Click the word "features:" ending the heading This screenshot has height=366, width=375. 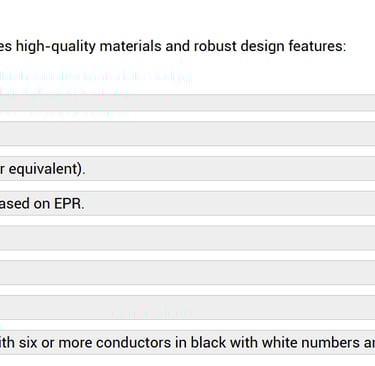point(317,46)
